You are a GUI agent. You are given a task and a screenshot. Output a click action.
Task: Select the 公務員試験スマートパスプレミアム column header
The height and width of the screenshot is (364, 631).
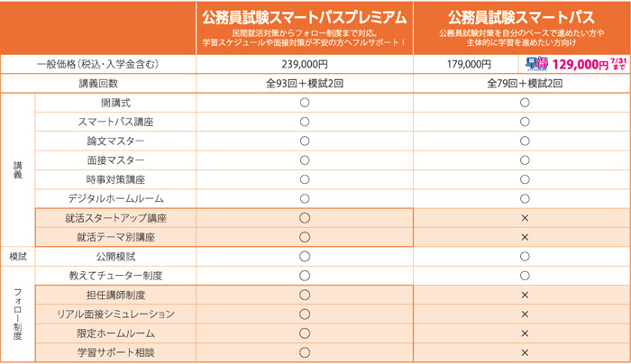305,28
